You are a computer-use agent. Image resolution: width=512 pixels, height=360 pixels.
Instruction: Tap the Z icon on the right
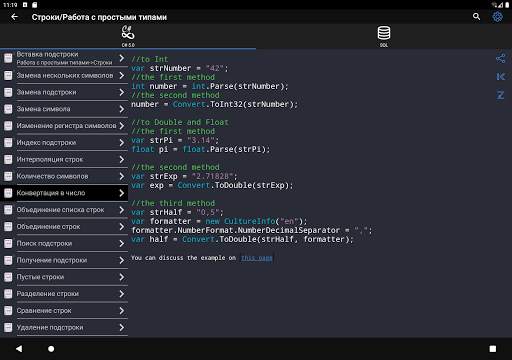coord(500,95)
